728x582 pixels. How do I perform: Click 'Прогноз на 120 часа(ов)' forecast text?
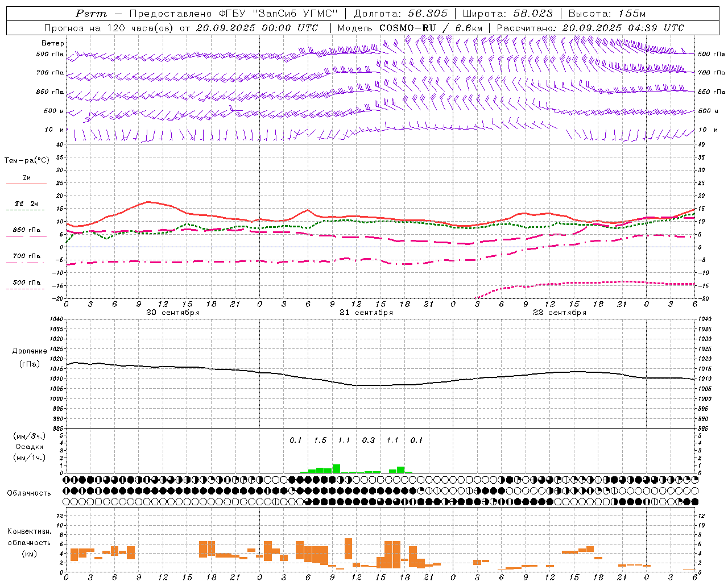pyautogui.click(x=109, y=28)
